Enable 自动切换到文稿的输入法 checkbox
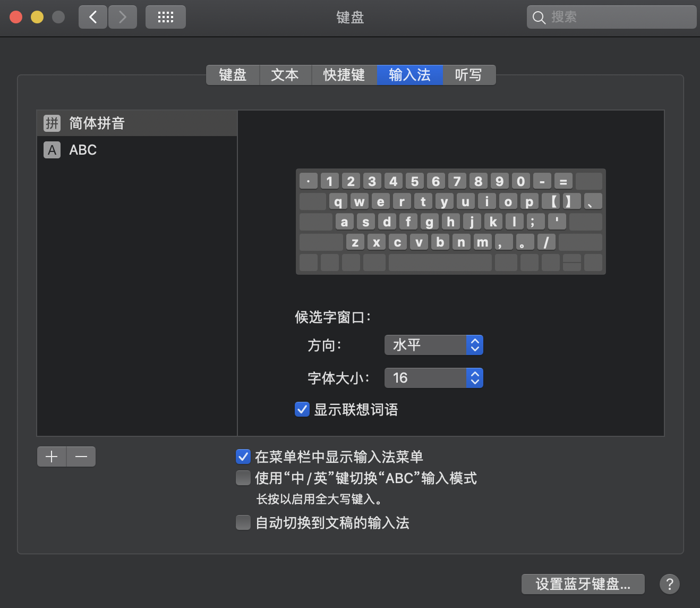The height and width of the screenshot is (608, 700). 243,522
